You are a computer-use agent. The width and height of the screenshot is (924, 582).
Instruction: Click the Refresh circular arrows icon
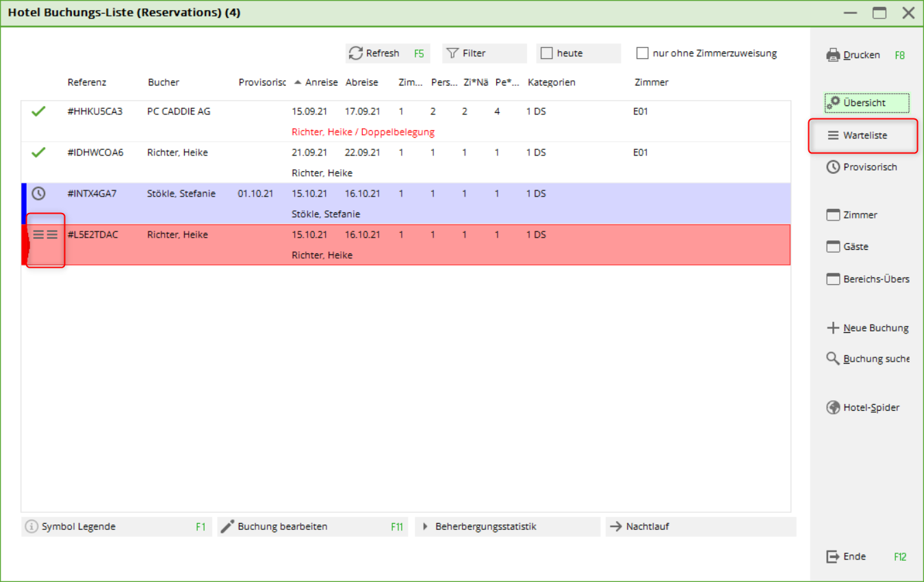pos(355,53)
